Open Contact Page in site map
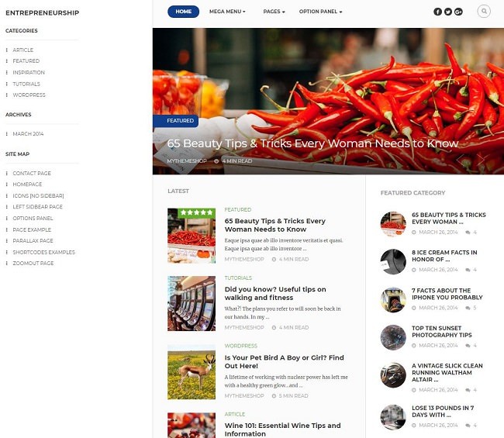Image resolution: width=504 pixels, height=438 pixels. pyautogui.click(x=32, y=173)
